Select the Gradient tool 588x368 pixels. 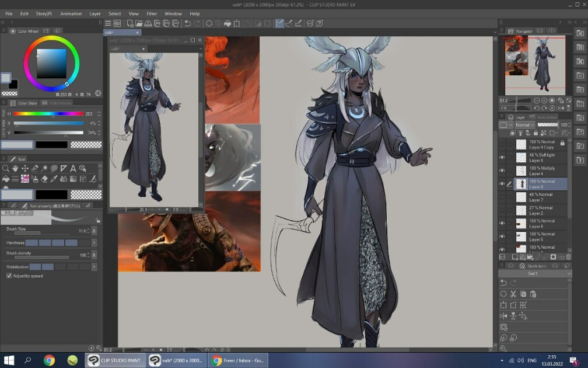(x=73, y=179)
